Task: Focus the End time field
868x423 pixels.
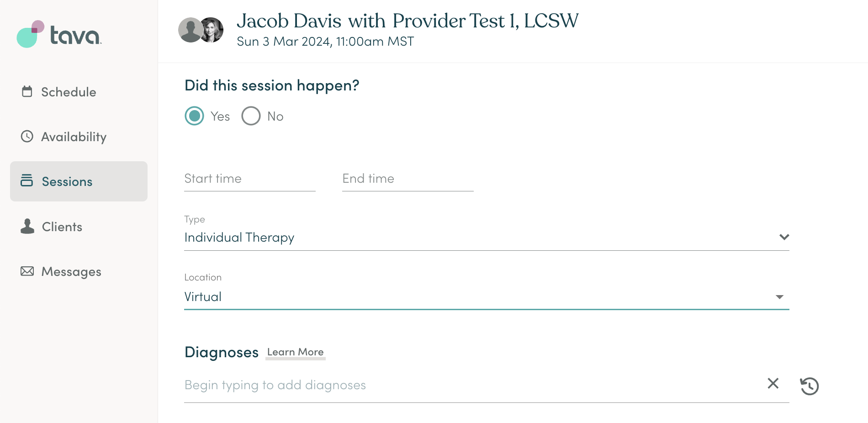Action: tap(408, 179)
